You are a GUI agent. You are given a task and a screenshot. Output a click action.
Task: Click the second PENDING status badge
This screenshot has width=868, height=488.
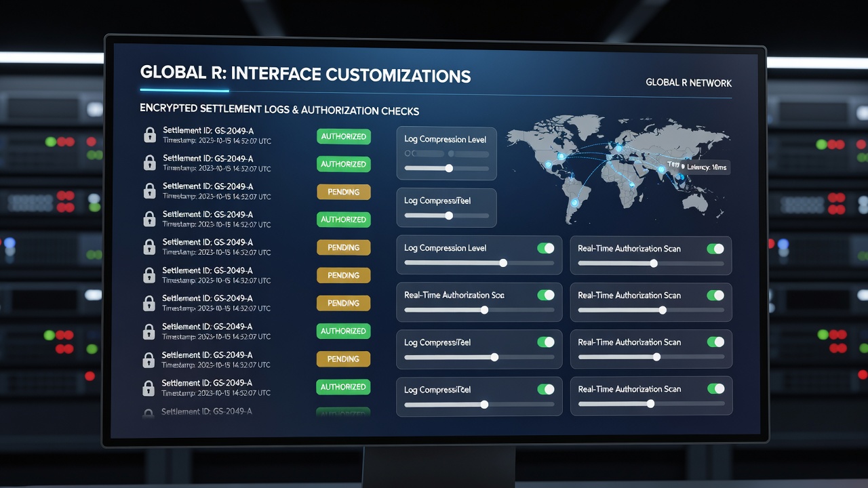tap(344, 247)
